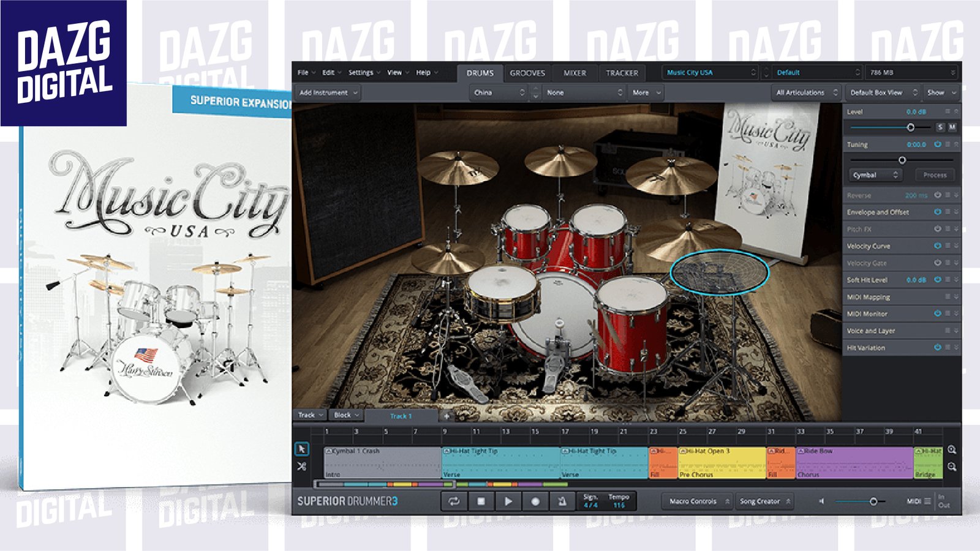Open the Track menu button
The width and height of the screenshot is (980, 551).
[311, 415]
